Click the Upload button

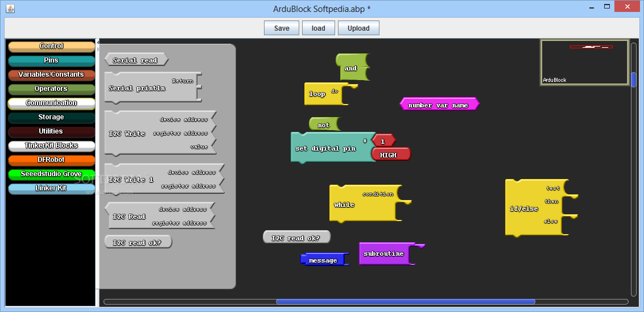pos(358,28)
